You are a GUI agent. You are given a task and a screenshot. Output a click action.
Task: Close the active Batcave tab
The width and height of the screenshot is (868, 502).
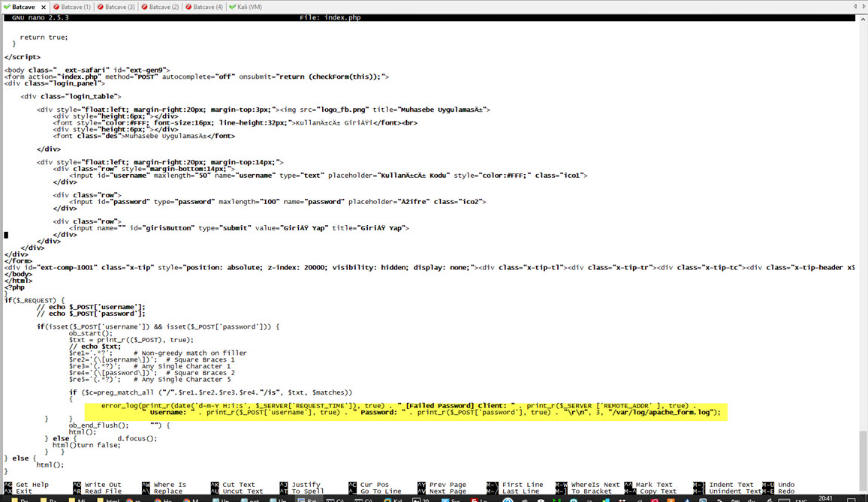42,7
